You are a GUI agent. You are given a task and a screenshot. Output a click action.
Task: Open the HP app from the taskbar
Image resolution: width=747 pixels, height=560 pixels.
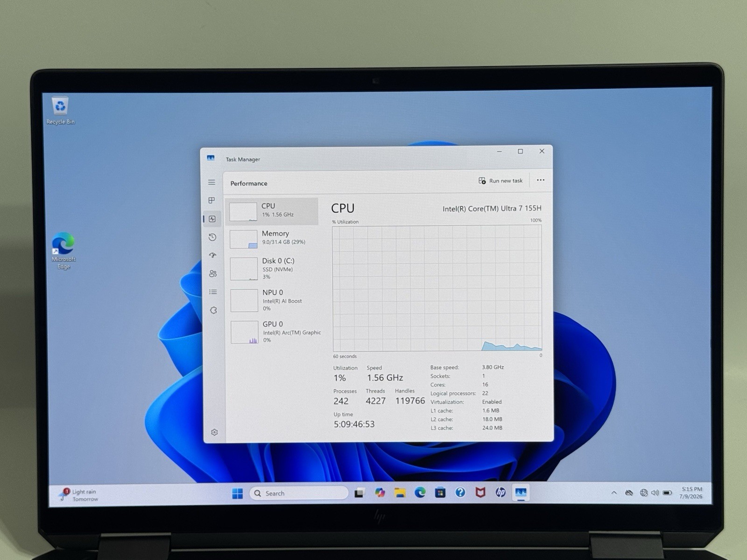(x=500, y=492)
